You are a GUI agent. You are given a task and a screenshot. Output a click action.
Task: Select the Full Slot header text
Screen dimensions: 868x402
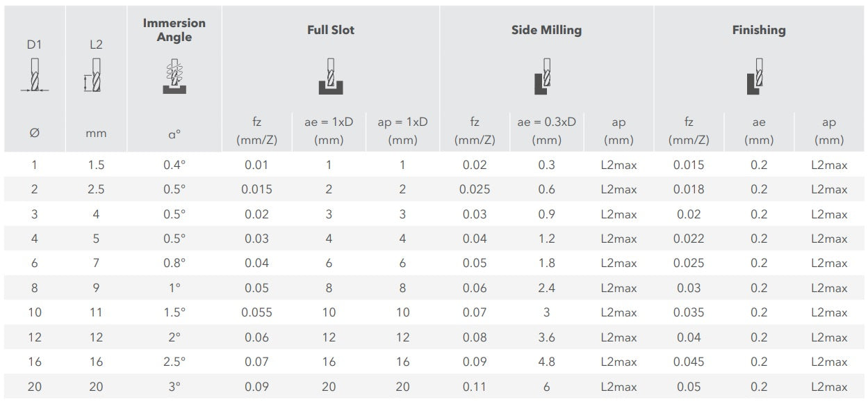point(331,30)
